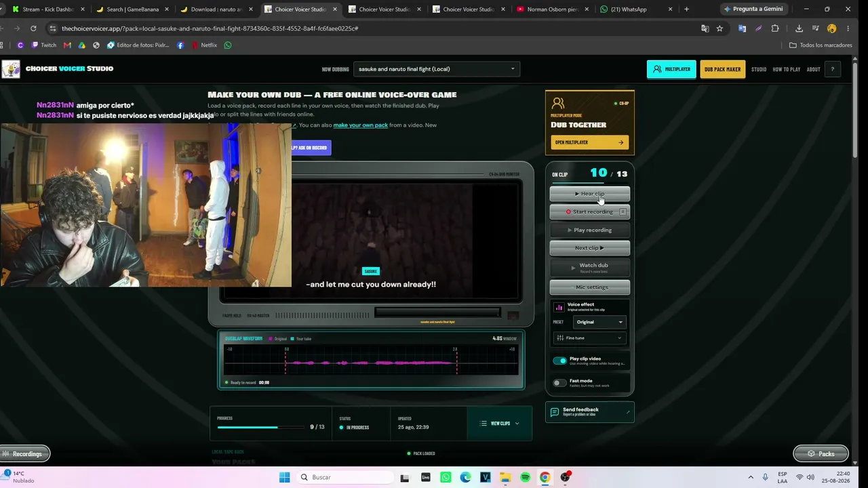This screenshot has width=868, height=488.
Task: Click the Watch dub button
Action: point(589,267)
